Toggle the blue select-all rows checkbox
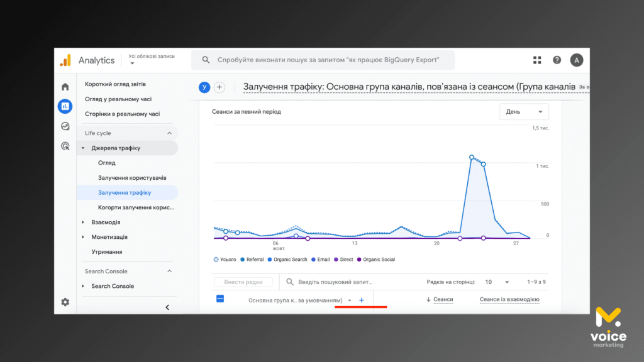Image resolution: width=644 pixels, height=362 pixels. click(220, 299)
